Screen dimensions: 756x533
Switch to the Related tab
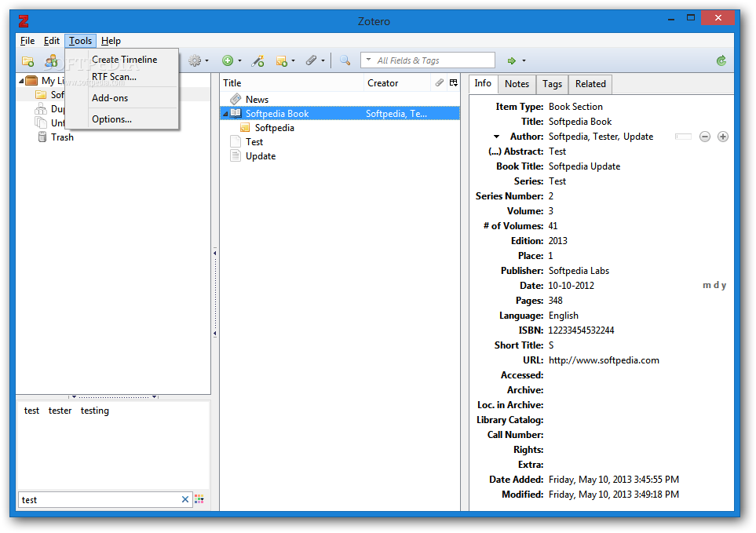tap(590, 84)
